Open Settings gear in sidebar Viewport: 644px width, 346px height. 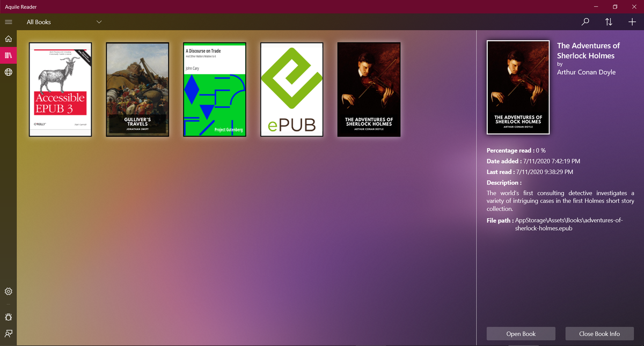pyautogui.click(x=8, y=292)
